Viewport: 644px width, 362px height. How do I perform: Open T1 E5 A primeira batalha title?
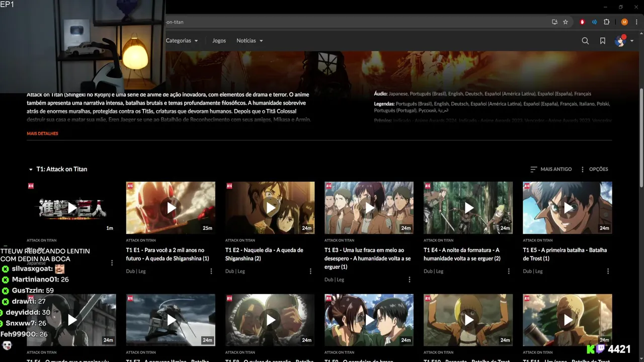pos(565,254)
